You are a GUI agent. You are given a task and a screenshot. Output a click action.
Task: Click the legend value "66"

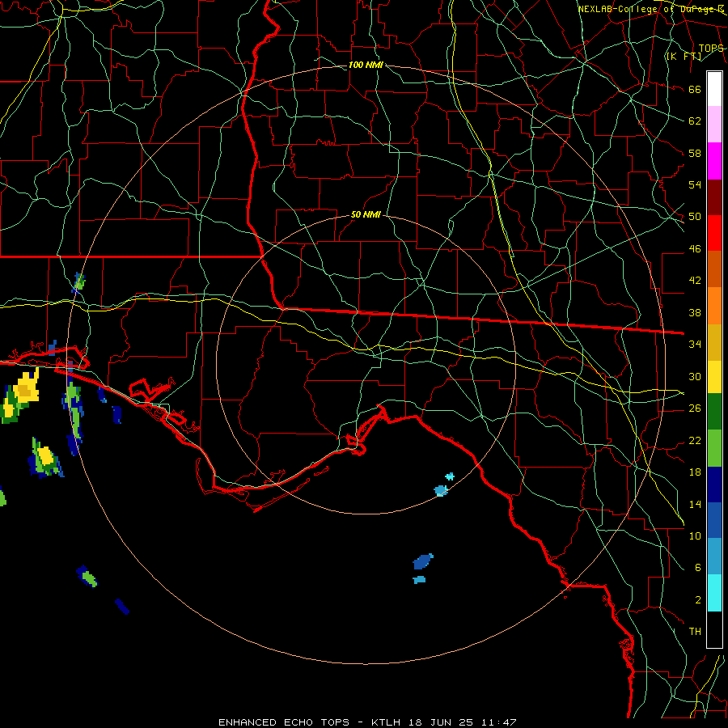coord(695,89)
